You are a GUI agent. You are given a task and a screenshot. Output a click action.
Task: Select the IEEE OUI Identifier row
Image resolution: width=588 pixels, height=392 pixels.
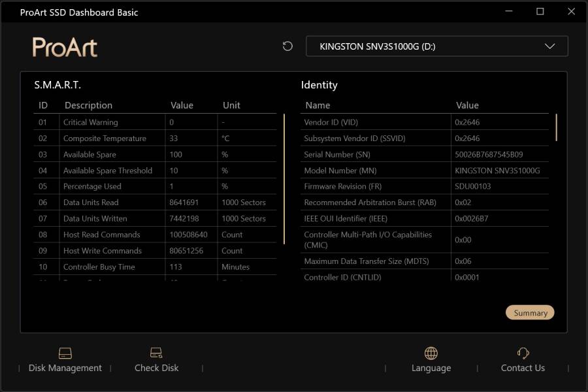coord(425,219)
